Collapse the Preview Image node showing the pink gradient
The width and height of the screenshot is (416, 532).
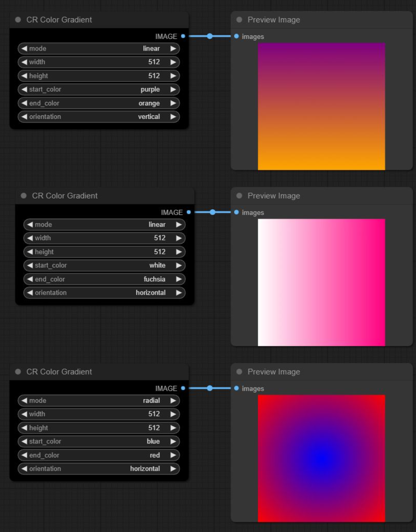click(240, 196)
